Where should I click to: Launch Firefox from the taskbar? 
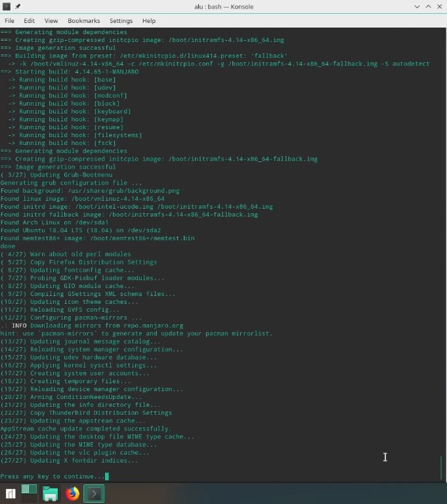(72, 493)
